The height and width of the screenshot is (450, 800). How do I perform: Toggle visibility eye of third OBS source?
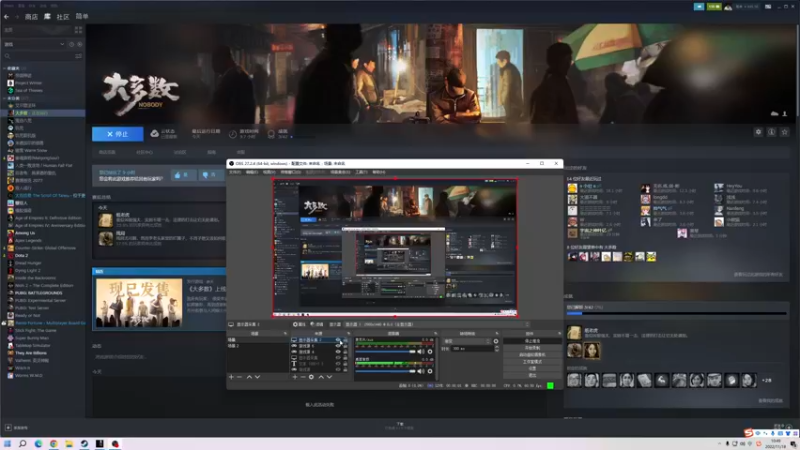coord(338,352)
